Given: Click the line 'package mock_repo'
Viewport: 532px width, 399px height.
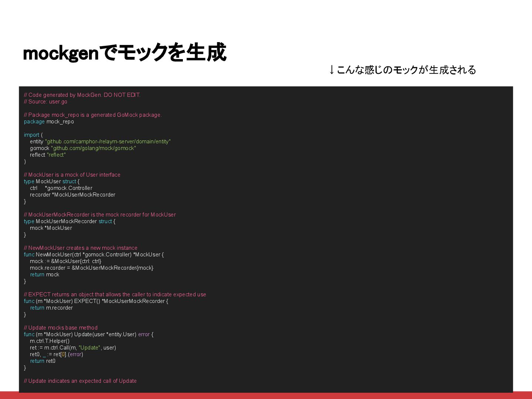Looking at the screenshot, I should pos(49,122).
